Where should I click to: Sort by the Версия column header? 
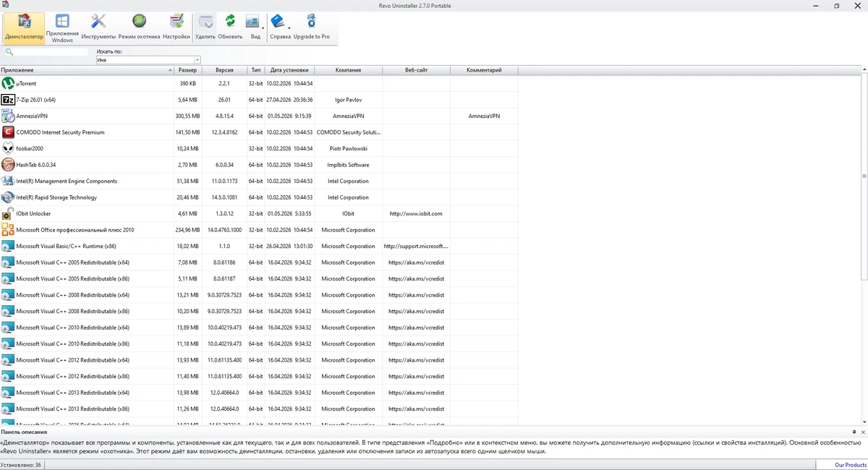pos(224,70)
